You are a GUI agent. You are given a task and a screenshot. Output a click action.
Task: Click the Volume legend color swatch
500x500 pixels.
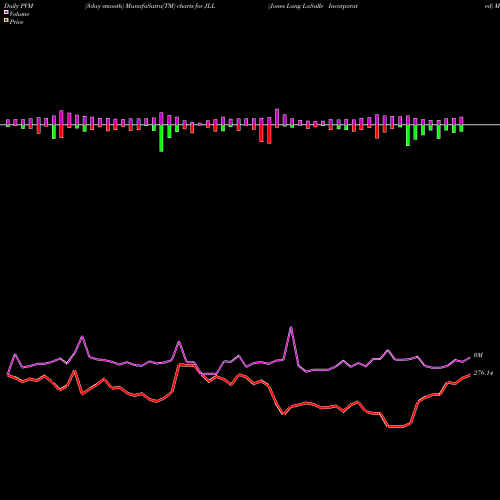click(x=6, y=12)
